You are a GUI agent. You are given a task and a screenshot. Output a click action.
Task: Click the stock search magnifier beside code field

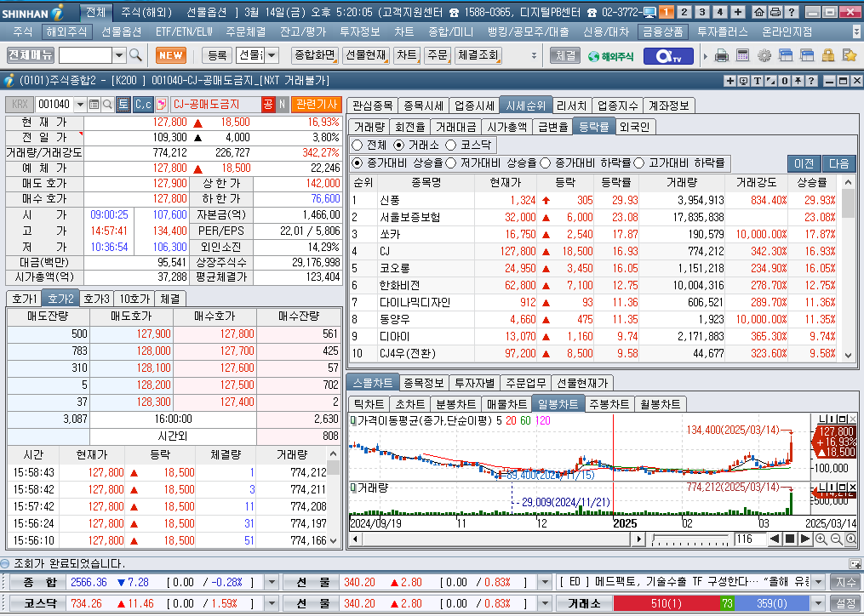click(107, 104)
